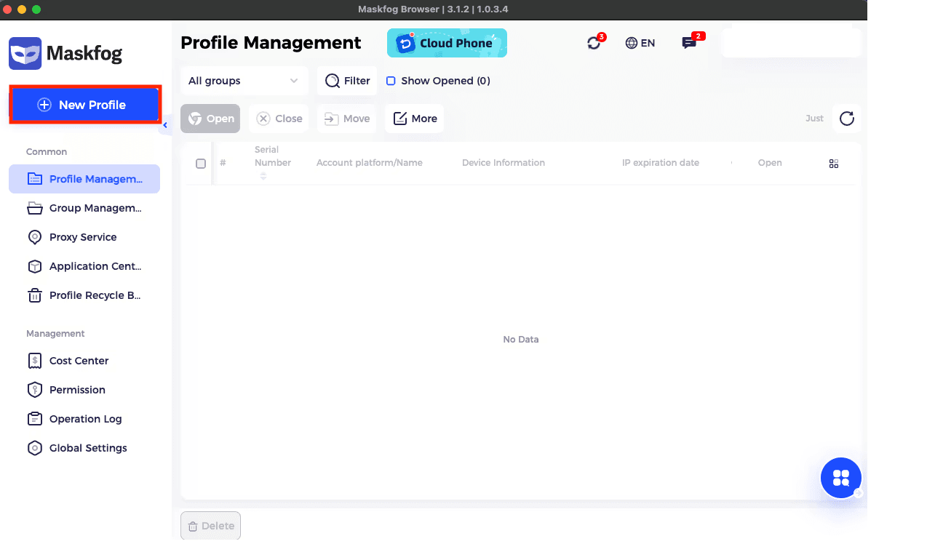Open Cost Center page
Screen dimensions: 935x560
tap(84, 361)
